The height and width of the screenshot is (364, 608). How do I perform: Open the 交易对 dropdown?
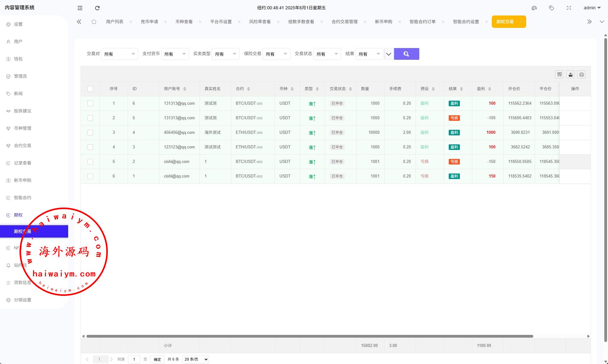pos(120,54)
